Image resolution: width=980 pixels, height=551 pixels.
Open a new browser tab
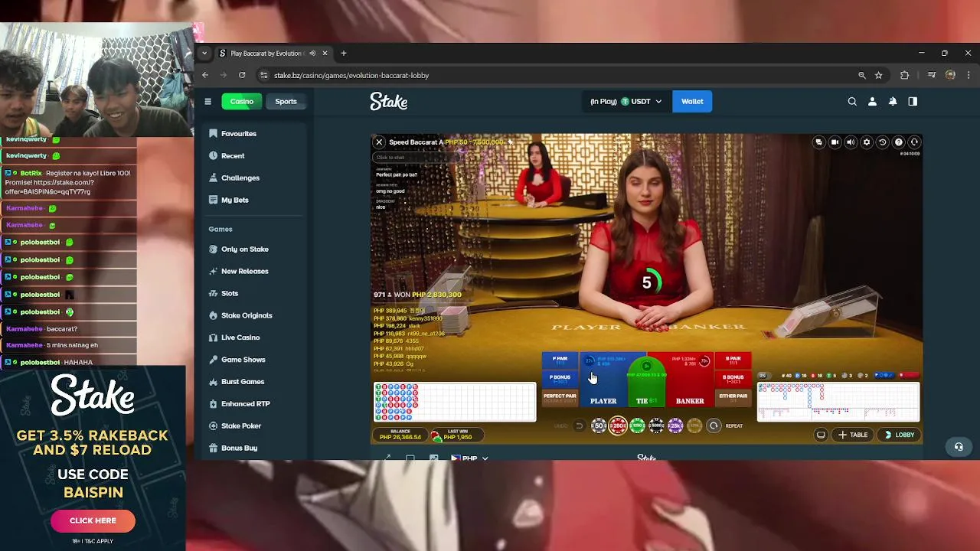pyautogui.click(x=344, y=54)
